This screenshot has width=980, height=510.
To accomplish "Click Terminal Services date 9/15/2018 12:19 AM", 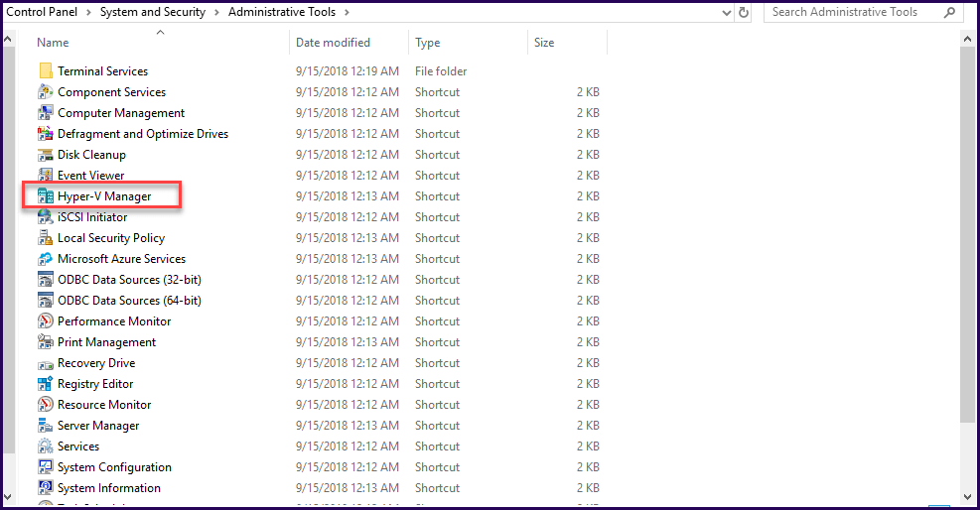I will tap(348, 71).
